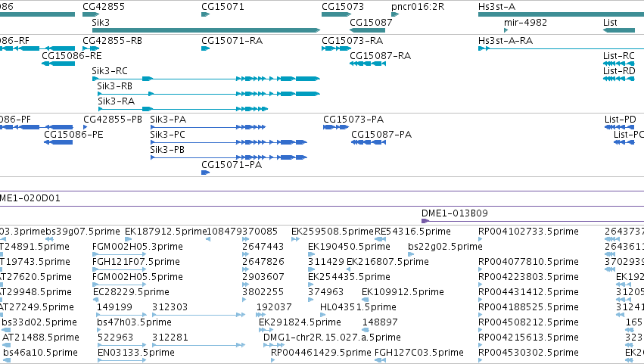Select the EK259508.5prime EST label
The image size is (644, 364).
pyautogui.click(x=333, y=232)
